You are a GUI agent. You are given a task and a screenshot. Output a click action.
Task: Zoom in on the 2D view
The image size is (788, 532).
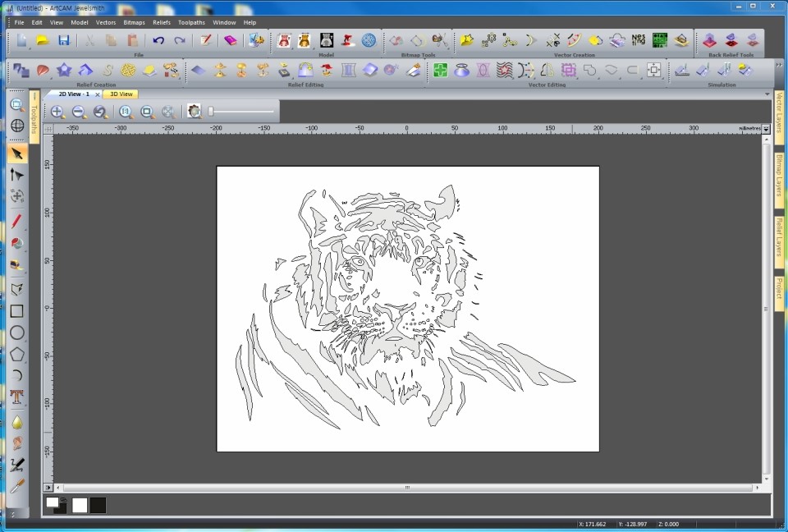point(57,112)
